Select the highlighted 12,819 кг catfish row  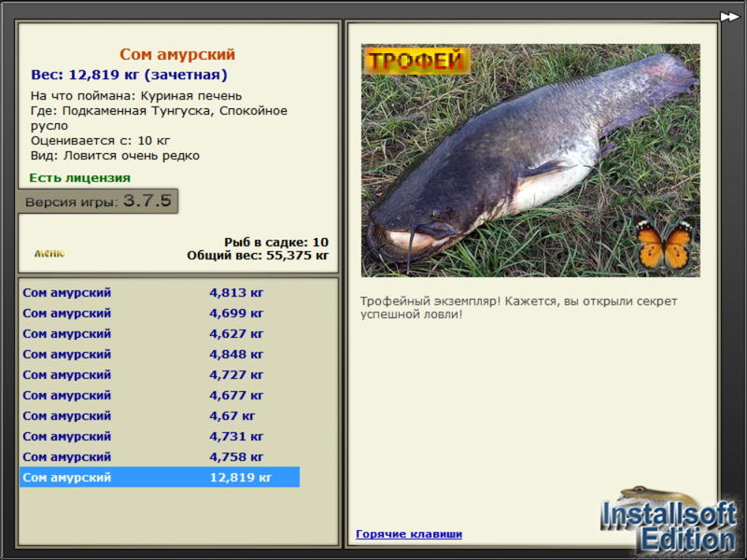pos(160,477)
